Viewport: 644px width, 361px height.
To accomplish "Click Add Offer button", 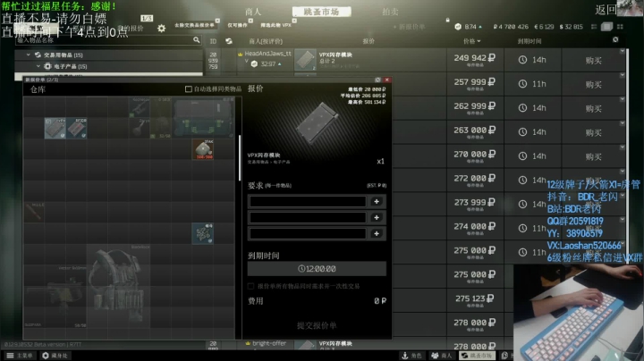I will pyautogui.click(x=409, y=27).
